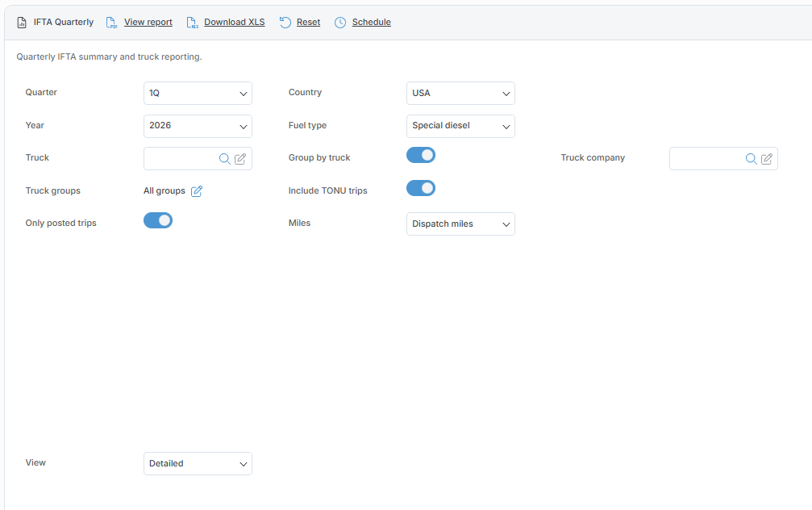The width and height of the screenshot is (812, 510).
Task: Expand the Country dropdown
Action: [x=461, y=94]
